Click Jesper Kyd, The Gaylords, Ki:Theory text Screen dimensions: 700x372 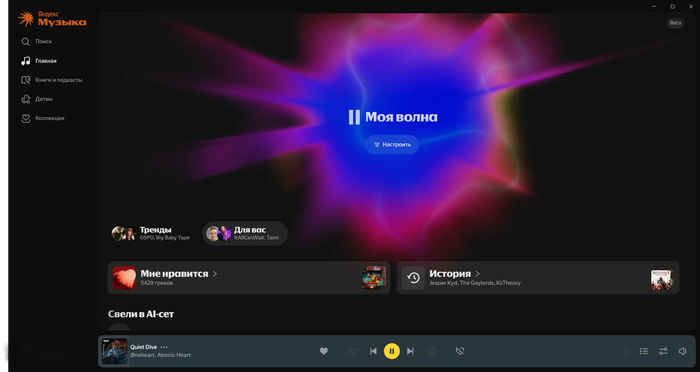(475, 283)
